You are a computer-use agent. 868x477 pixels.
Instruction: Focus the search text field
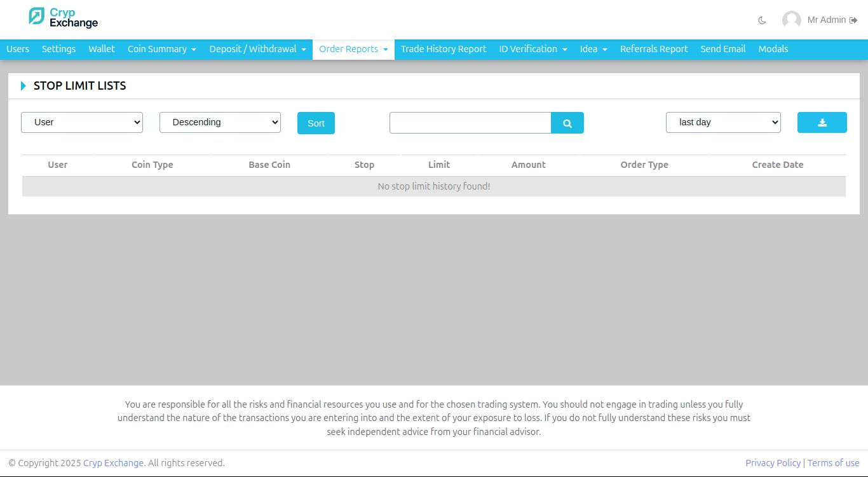click(x=470, y=123)
